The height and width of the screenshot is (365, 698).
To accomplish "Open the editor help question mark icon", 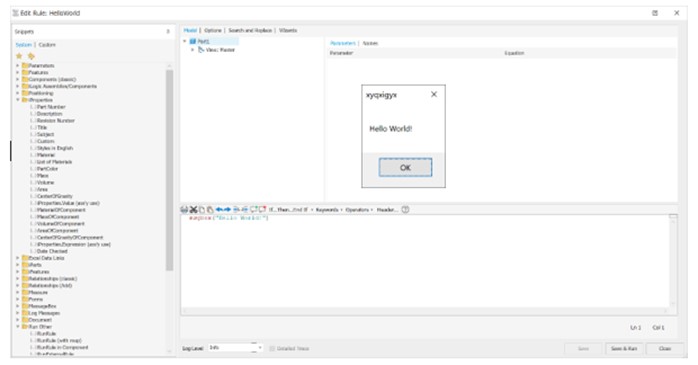I will pos(405,210).
